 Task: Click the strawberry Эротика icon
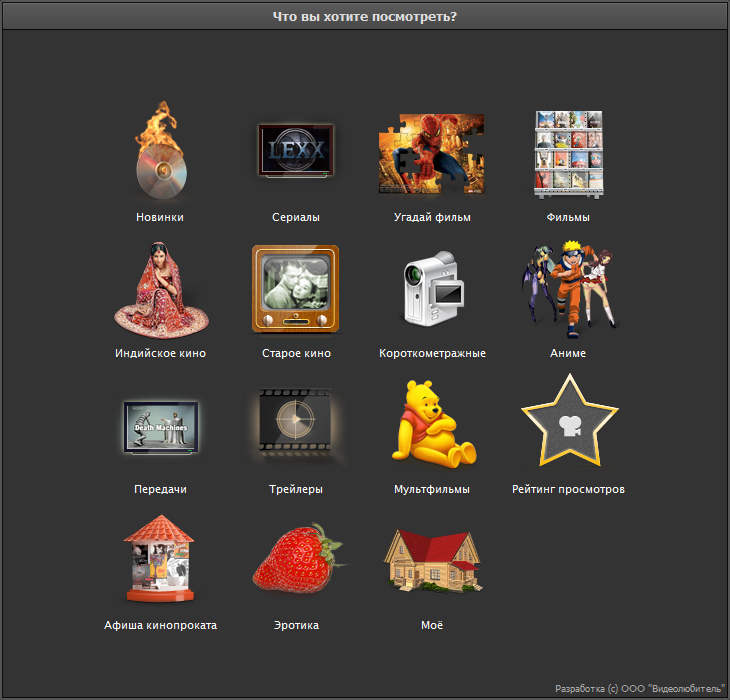coord(298,558)
